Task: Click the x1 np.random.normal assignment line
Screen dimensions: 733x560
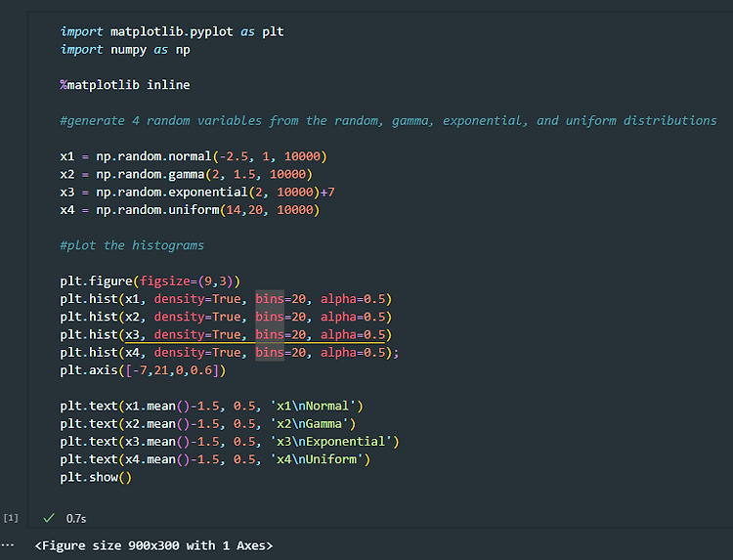Action: (x=194, y=156)
